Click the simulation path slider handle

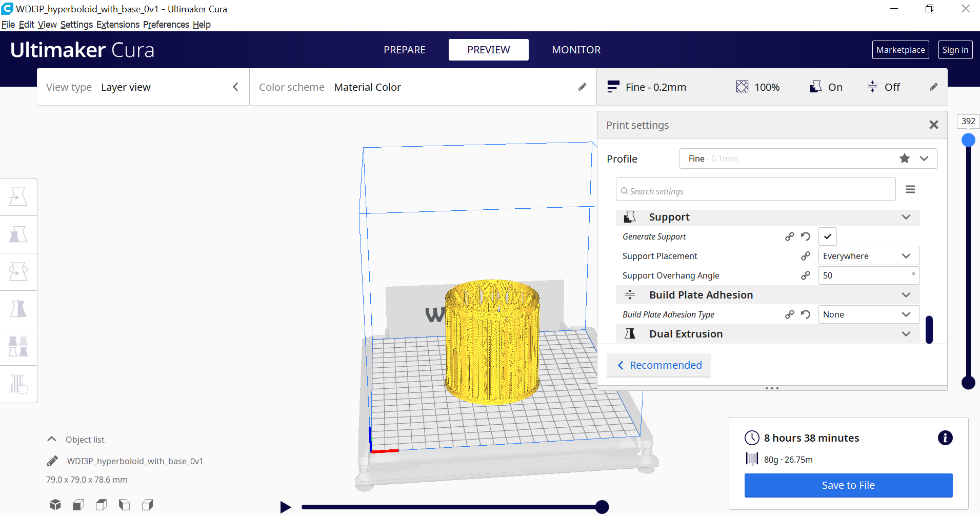602,507
